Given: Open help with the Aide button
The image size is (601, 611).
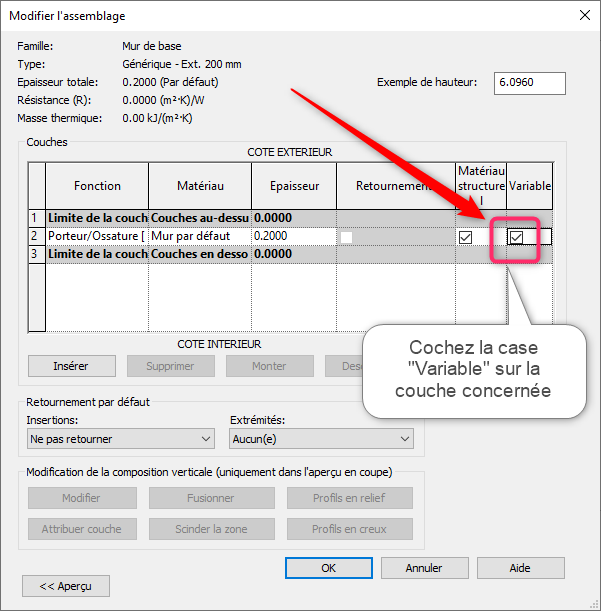Looking at the screenshot, I should coord(520,567).
